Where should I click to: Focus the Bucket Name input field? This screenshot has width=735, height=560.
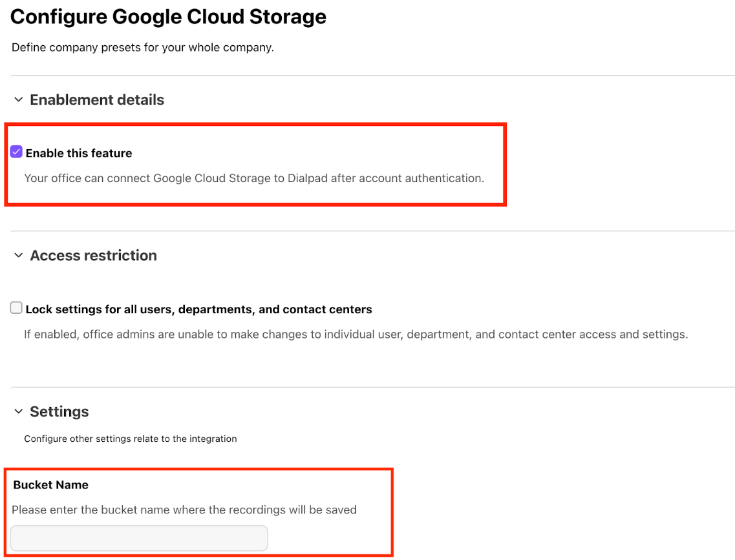[139, 538]
